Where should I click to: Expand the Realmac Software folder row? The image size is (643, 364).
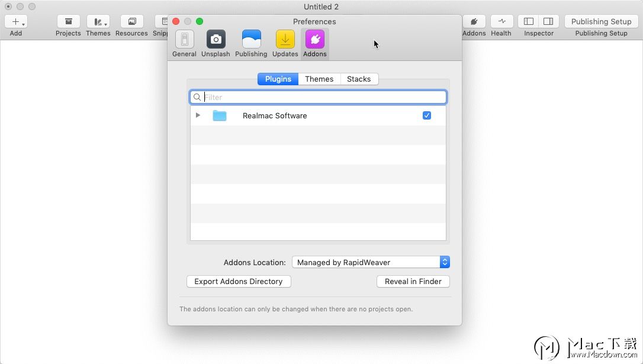(x=198, y=115)
